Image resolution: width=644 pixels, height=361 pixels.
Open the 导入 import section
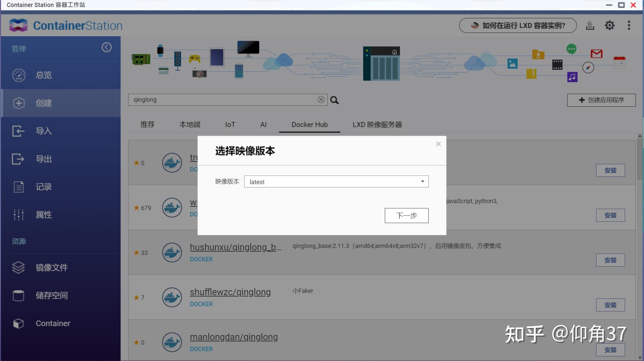click(44, 131)
